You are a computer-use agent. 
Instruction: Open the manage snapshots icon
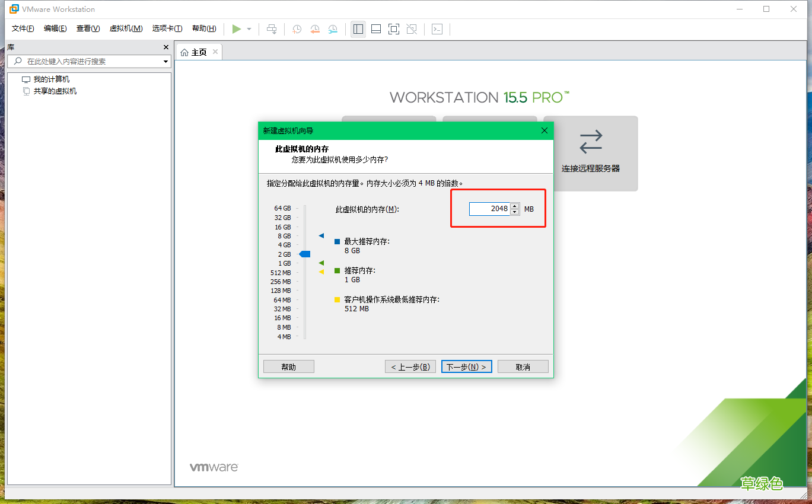point(333,28)
